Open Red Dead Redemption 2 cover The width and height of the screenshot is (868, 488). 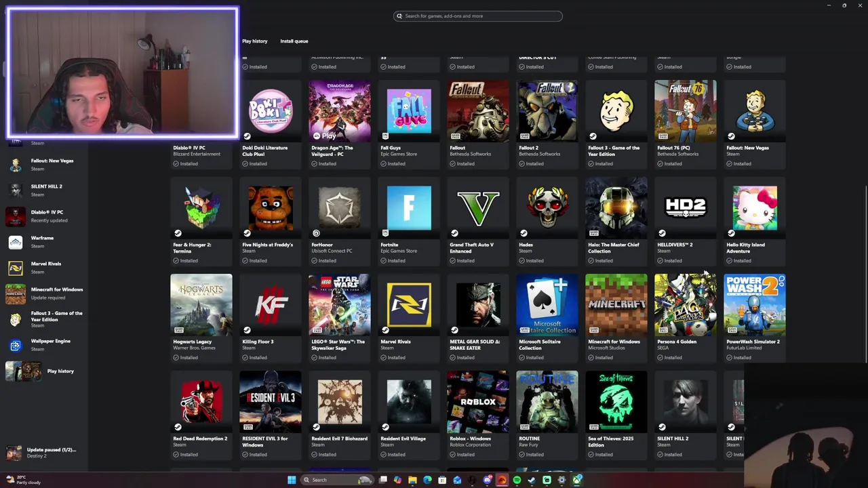(x=201, y=402)
